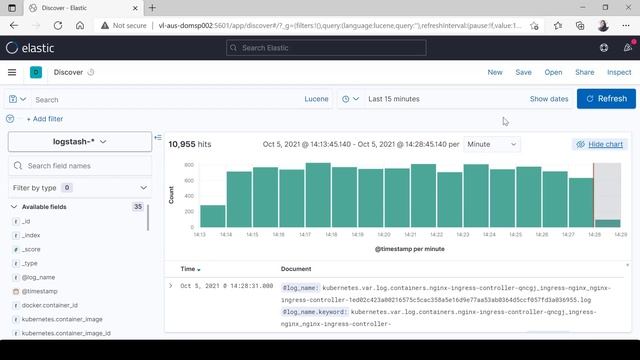Open the help menu lifebuoy icon
This screenshot has width=640, height=360.
click(x=604, y=48)
